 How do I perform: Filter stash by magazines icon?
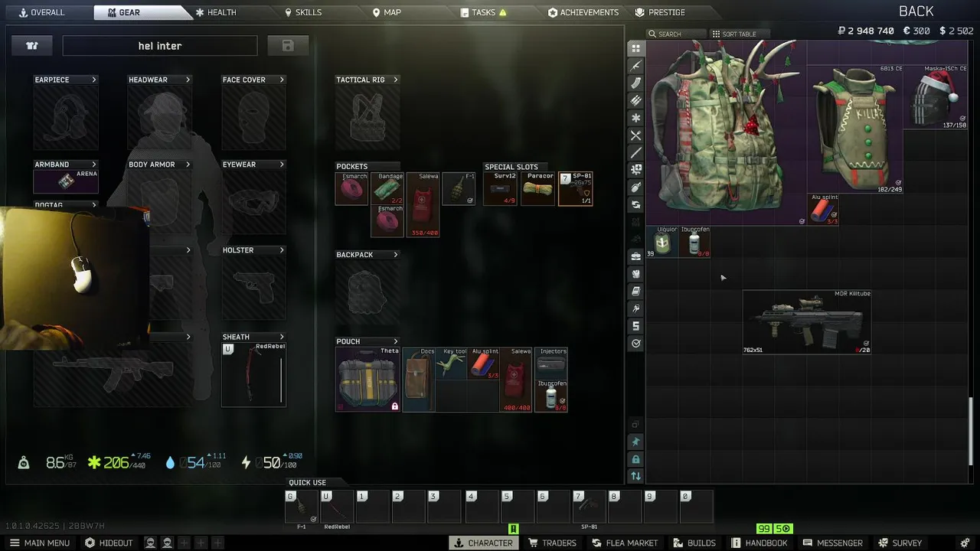coord(635,83)
